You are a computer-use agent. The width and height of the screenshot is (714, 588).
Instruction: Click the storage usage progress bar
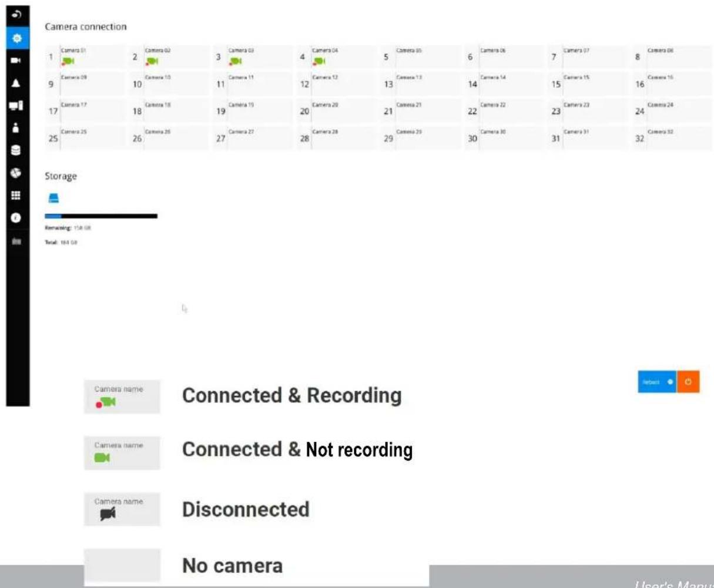pos(101,216)
